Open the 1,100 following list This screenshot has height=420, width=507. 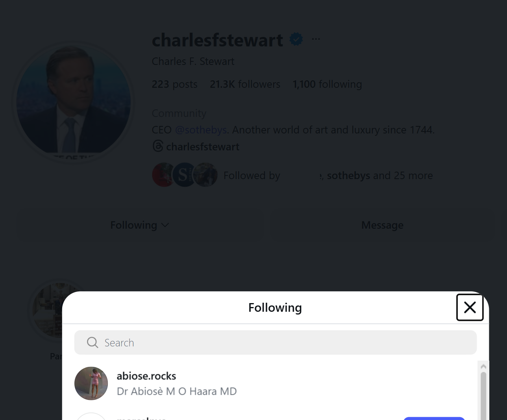[x=327, y=84]
